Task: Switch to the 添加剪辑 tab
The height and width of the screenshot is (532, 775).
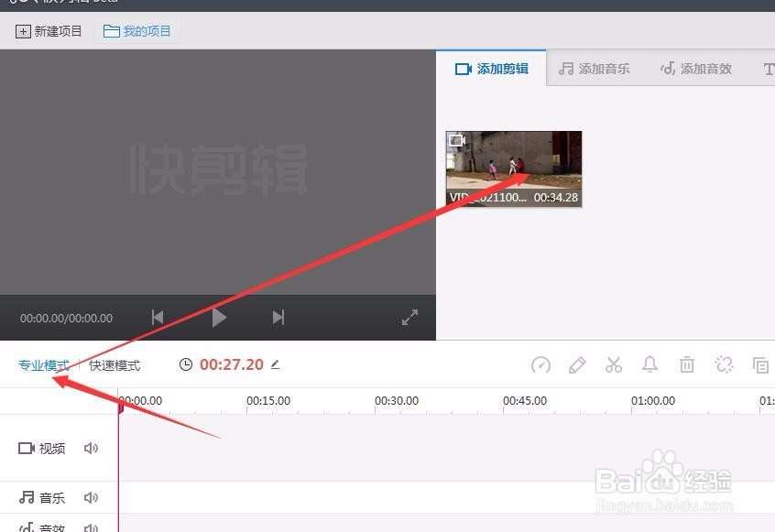Action: click(x=491, y=67)
